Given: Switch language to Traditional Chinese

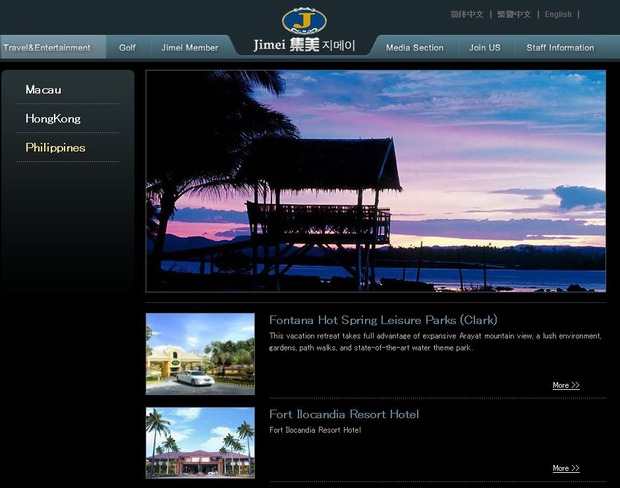Looking at the screenshot, I should click(x=514, y=14).
